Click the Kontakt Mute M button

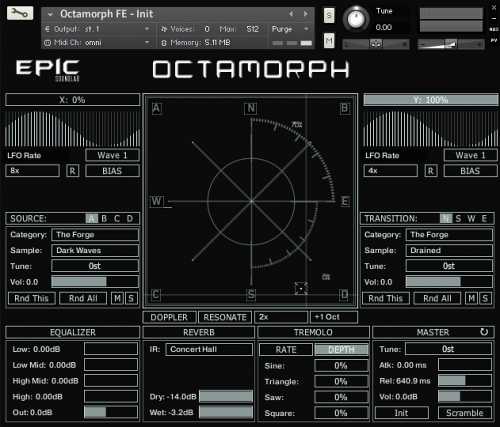pyautogui.click(x=329, y=41)
